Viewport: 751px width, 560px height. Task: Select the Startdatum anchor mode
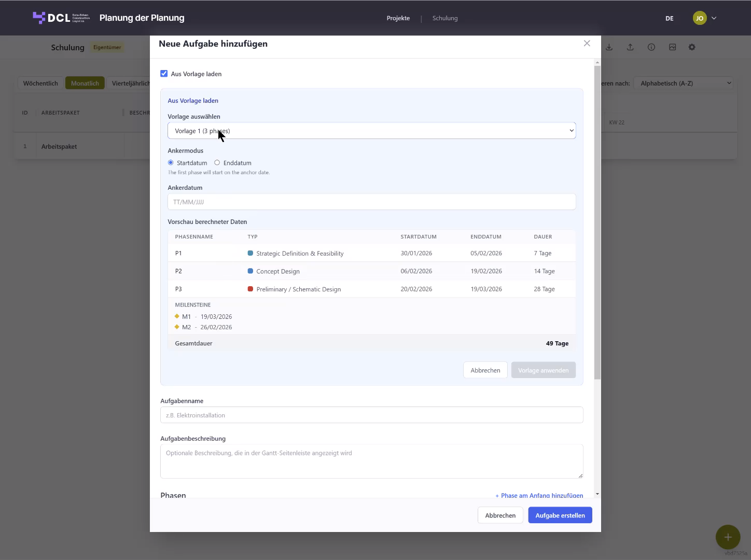click(171, 163)
